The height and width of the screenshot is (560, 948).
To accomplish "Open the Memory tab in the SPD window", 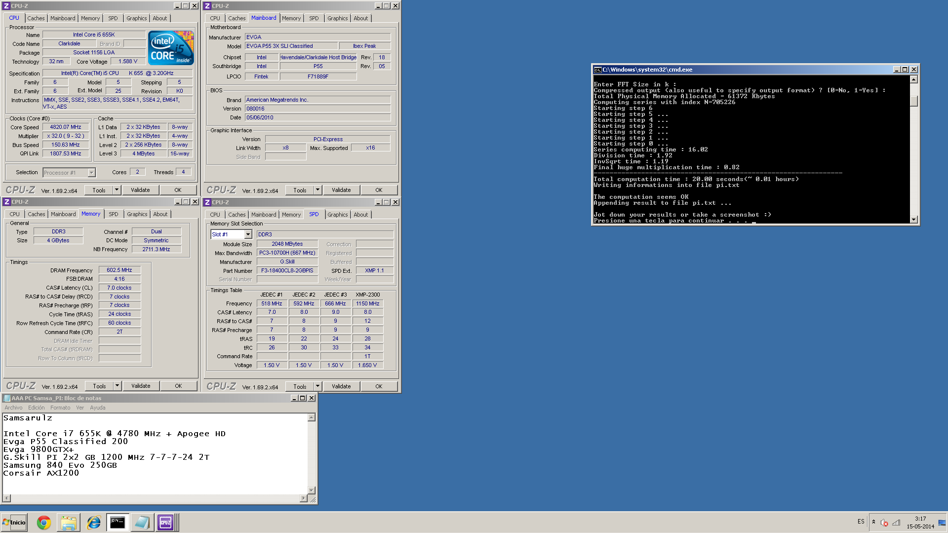I will tap(291, 215).
